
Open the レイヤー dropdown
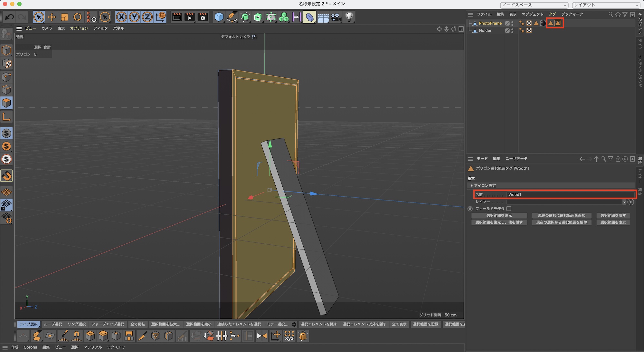coord(624,202)
